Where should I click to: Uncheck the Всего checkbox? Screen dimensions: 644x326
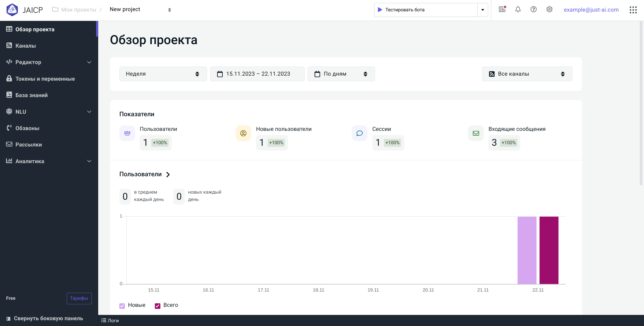pos(158,306)
